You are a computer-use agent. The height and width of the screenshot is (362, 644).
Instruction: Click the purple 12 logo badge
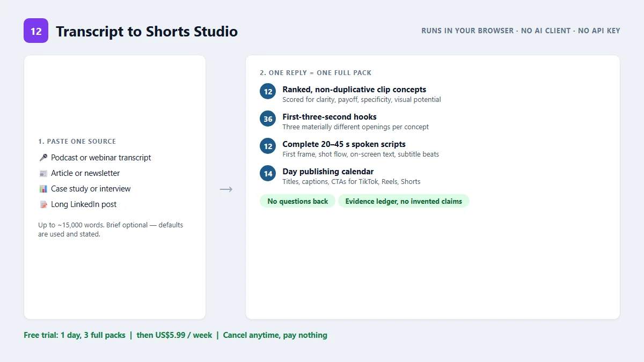(x=36, y=31)
